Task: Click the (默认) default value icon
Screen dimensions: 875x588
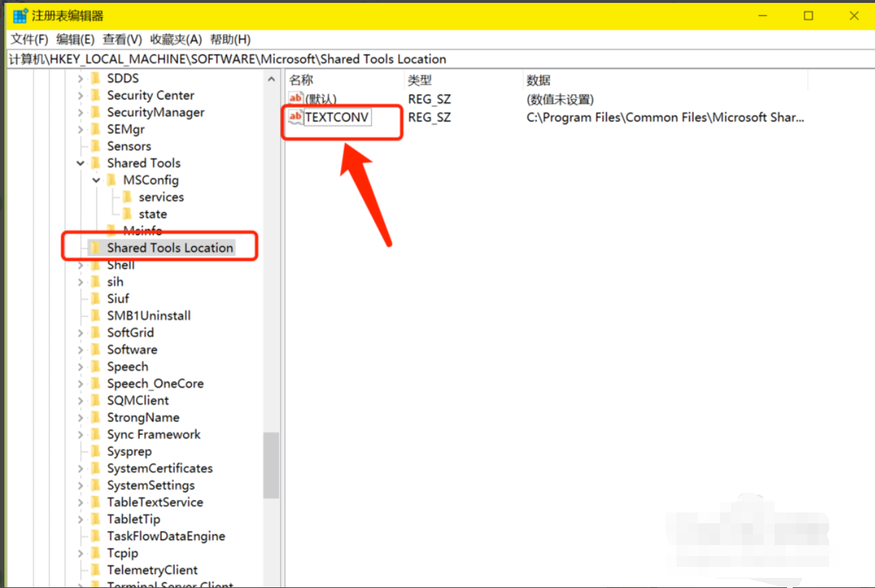Action: pyautogui.click(x=295, y=99)
